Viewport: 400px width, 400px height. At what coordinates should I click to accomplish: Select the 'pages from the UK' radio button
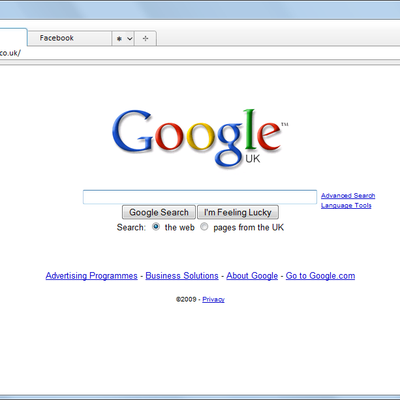pyautogui.click(x=204, y=227)
